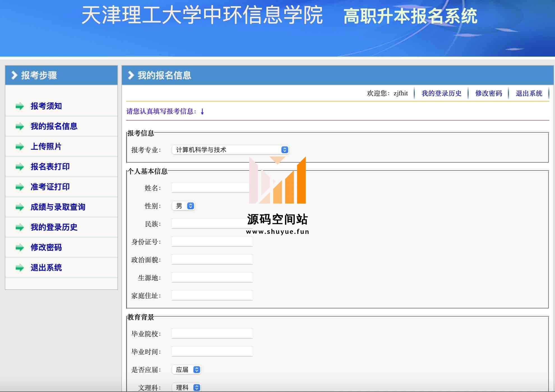Open the 文理科 dropdown showing 理科

tap(187, 388)
